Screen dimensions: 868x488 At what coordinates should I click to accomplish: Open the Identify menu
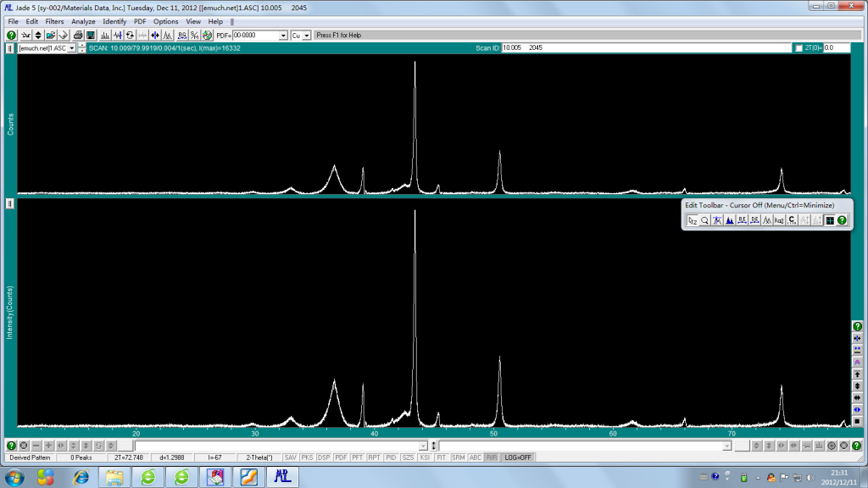(x=114, y=21)
